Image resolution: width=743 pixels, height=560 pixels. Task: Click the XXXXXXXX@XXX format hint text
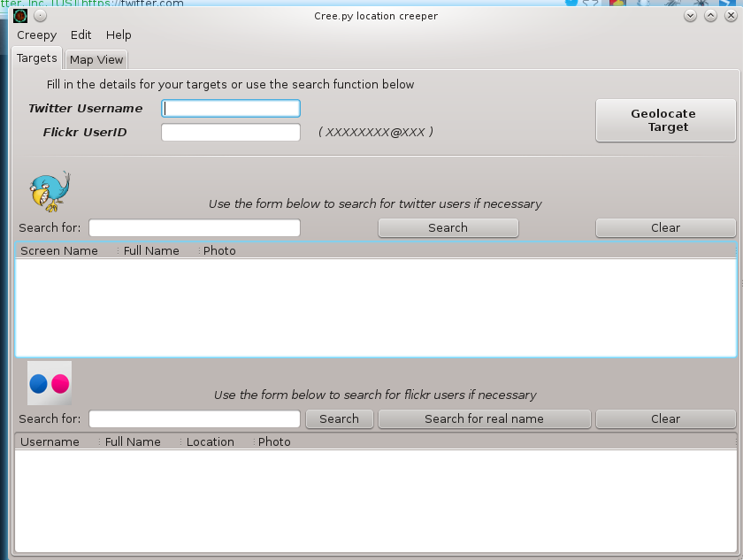coord(376,132)
